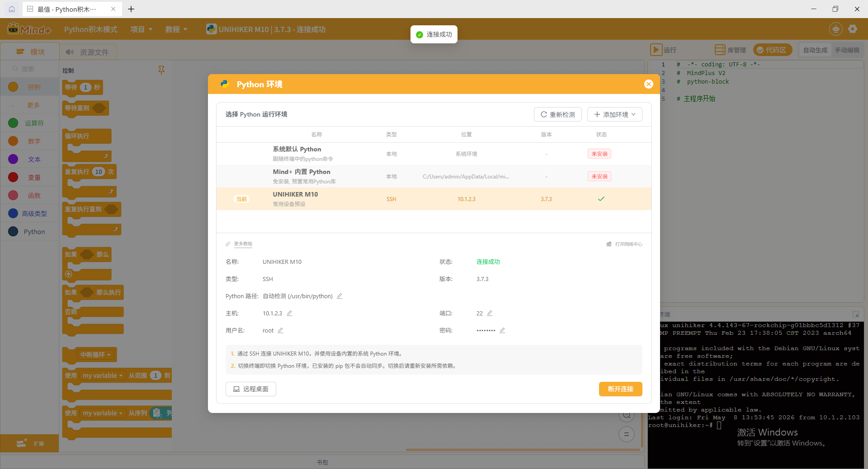Edit the 端口 22 pencil icon
The width and height of the screenshot is (868, 469).
click(x=490, y=313)
